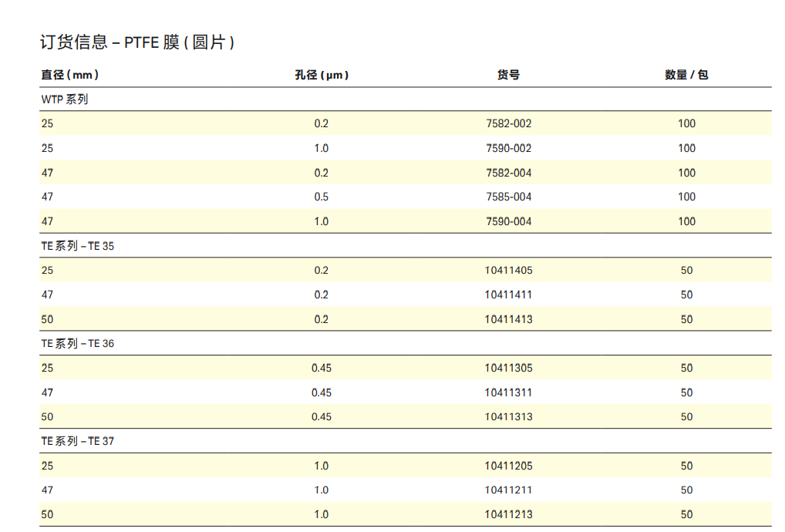This screenshot has height=532, width=785.
Task: Click catalog number 10411213
Action: click(508, 514)
